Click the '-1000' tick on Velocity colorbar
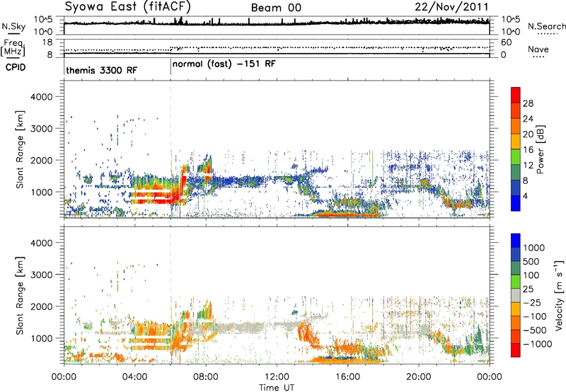 coord(538,344)
